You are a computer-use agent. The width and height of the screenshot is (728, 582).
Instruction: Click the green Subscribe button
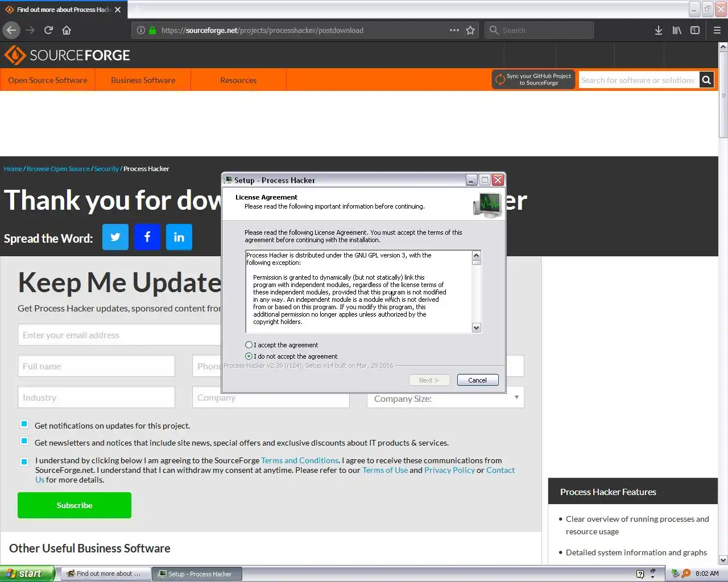(x=75, y=505)
